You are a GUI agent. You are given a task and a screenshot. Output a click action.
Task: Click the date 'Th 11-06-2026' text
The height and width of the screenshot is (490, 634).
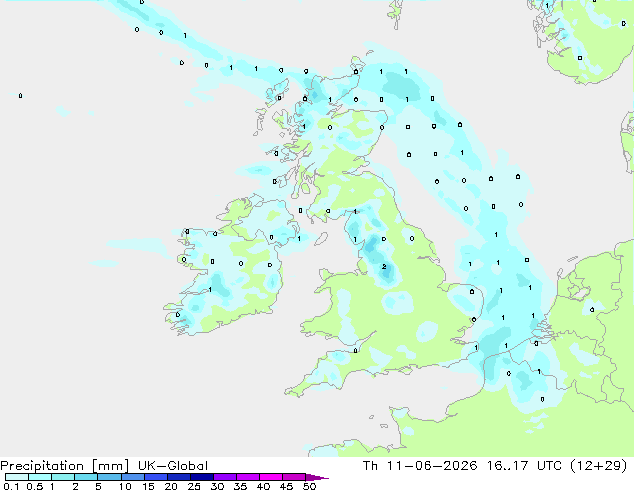420,466
